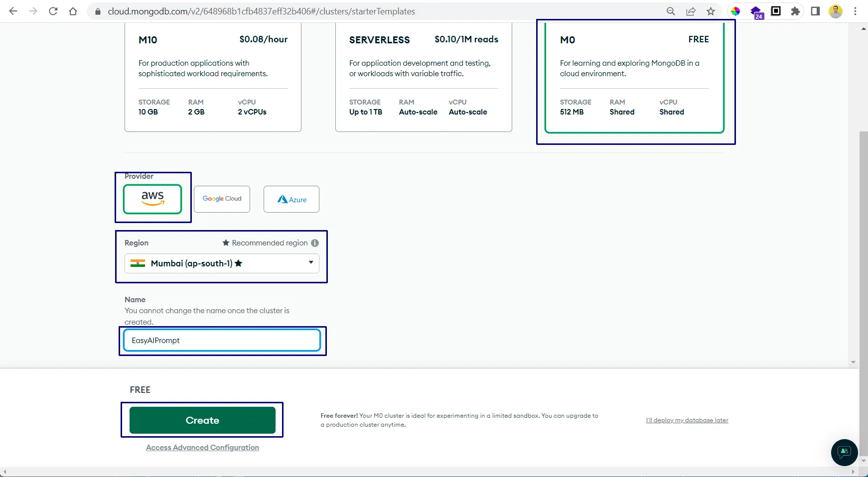Image resolution: width=868 pixels, height=477 pixels.
Task: Select the M10 cluster tier card
Action: [x=213, y=77]
